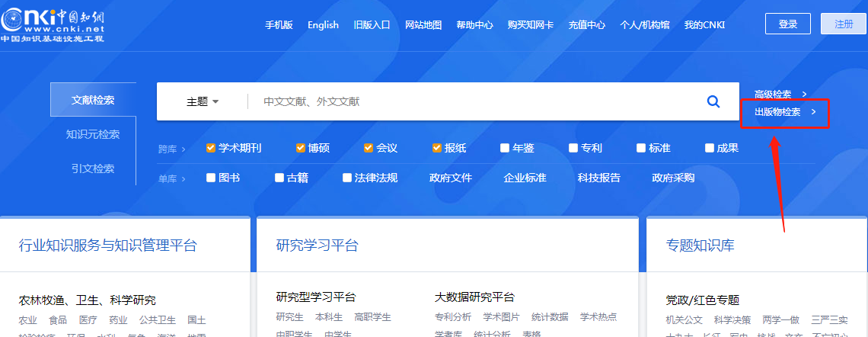Open 专利分析 link

pyautogui.click(x=453, y=317)
